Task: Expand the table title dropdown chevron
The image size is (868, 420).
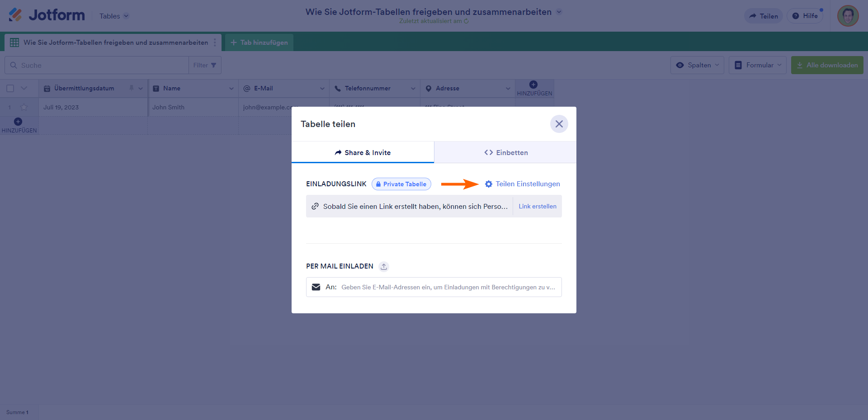Action: [559, 12]
